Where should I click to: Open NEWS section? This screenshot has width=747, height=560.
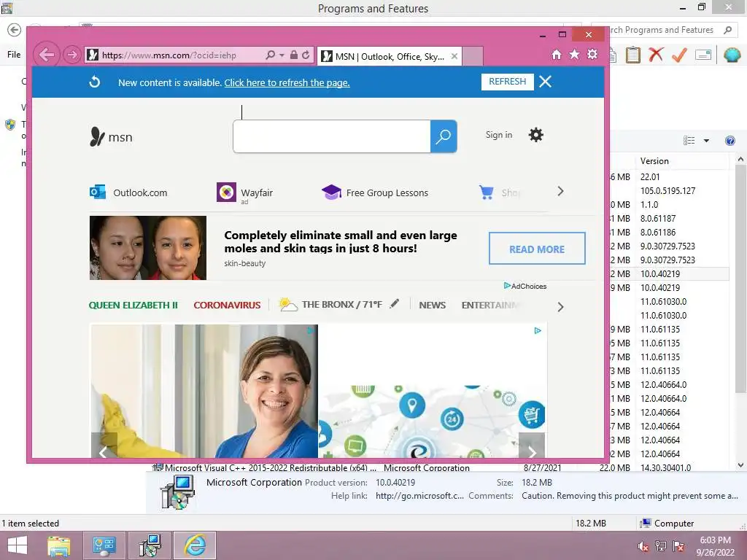432,306
